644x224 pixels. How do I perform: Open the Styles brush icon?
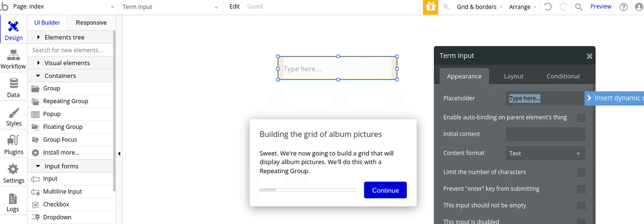[x=13, y=112]
